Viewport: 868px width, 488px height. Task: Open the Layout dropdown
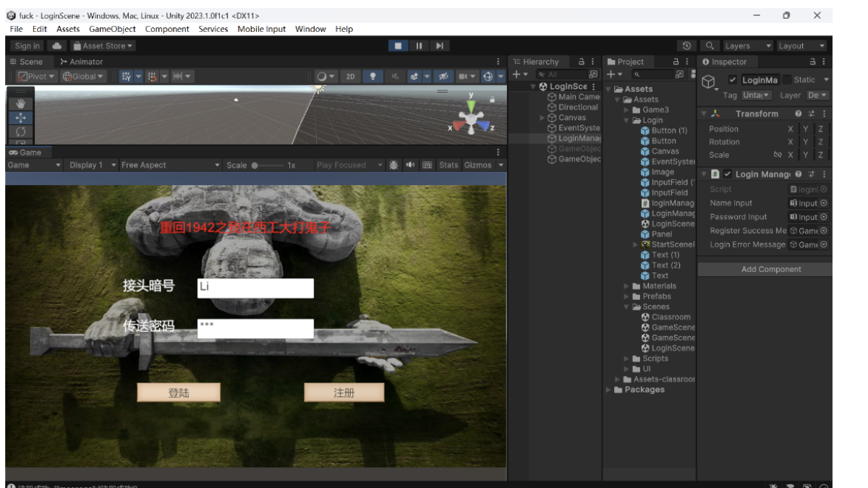click(x=801, y=46)
